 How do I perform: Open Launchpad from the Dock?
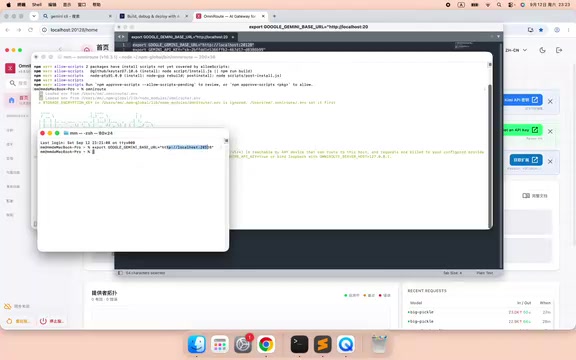[x=220, y=344]
